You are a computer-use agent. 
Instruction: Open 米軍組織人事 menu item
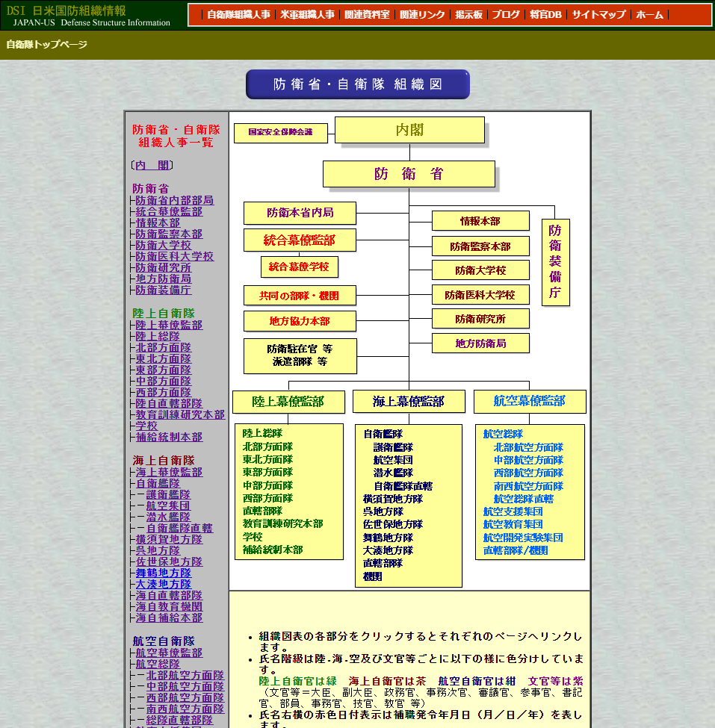coord(307,15)
